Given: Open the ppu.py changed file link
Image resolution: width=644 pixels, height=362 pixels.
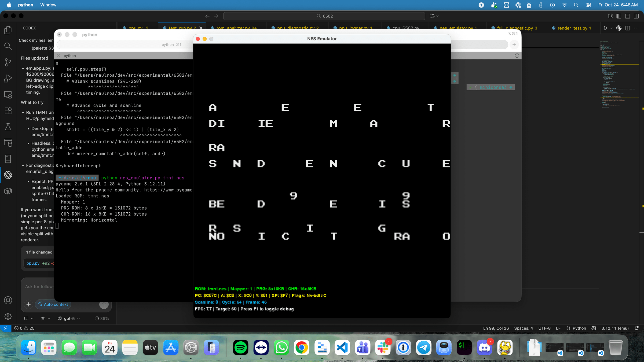Looking at the screenshot, I should point(33,263).
